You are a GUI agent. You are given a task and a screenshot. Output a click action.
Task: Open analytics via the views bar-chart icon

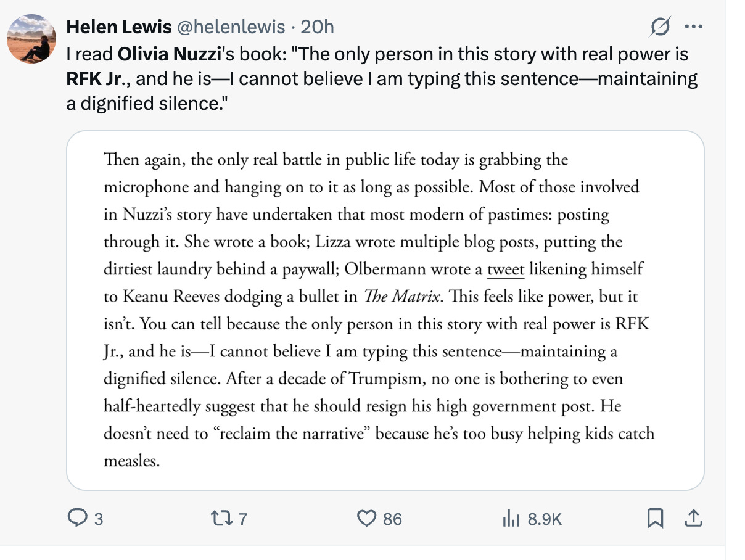pyautogui.click(x=512, y=519)
